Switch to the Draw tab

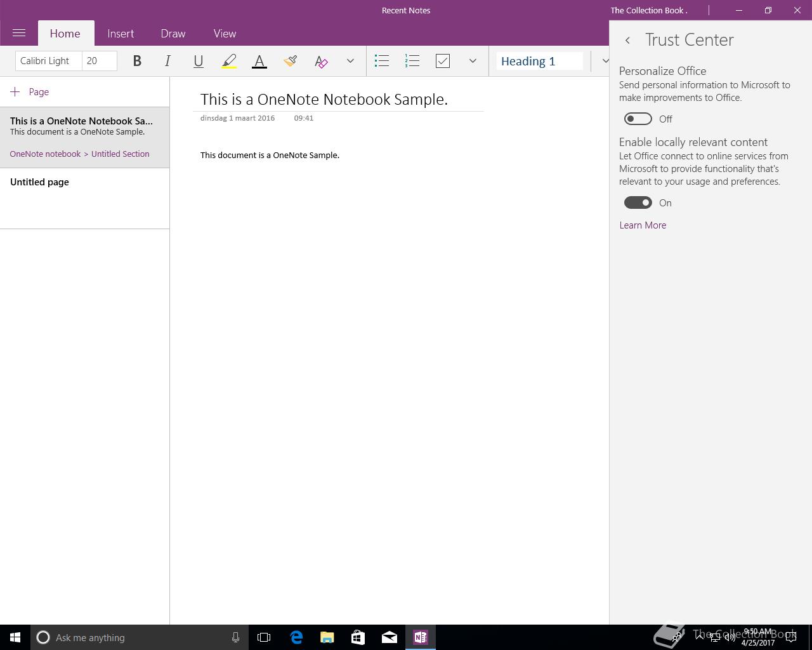coord(173,34)
